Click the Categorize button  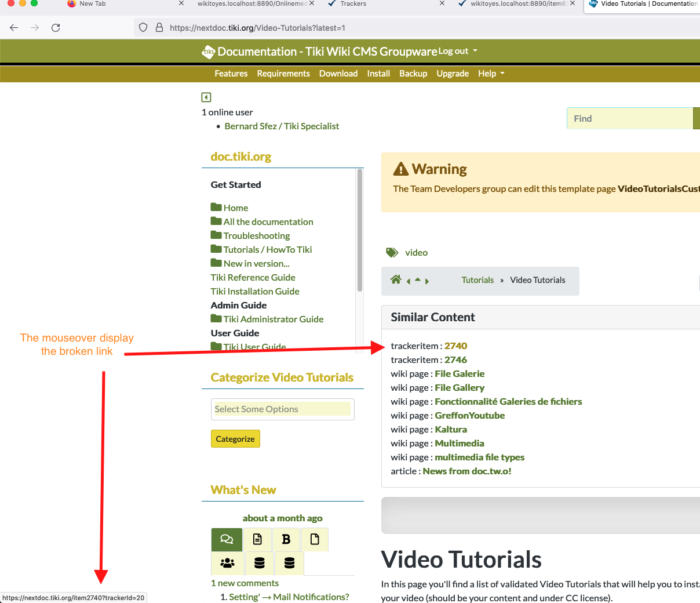click(235, 439)
